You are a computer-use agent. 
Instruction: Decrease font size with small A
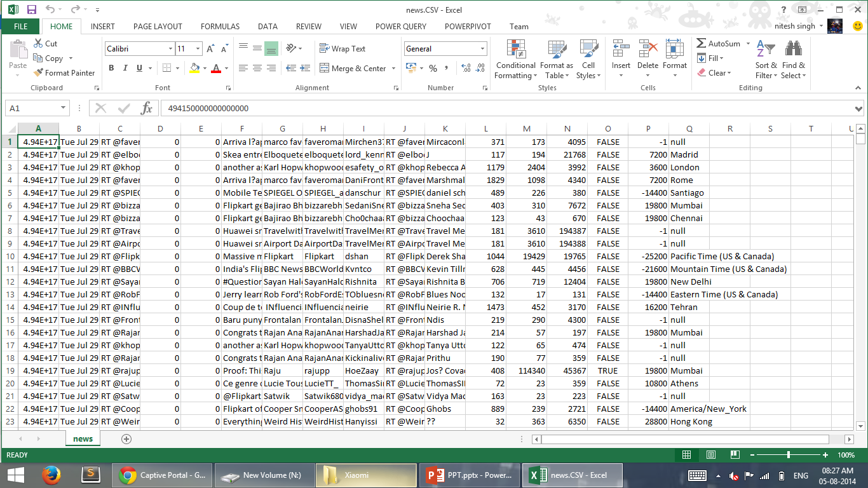click(x=225, y=49)
